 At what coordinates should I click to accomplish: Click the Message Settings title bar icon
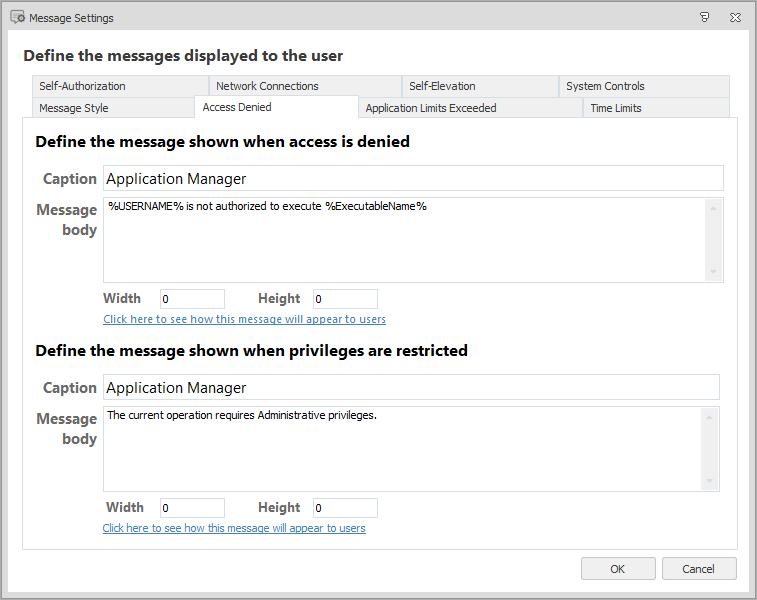point(17,18)
